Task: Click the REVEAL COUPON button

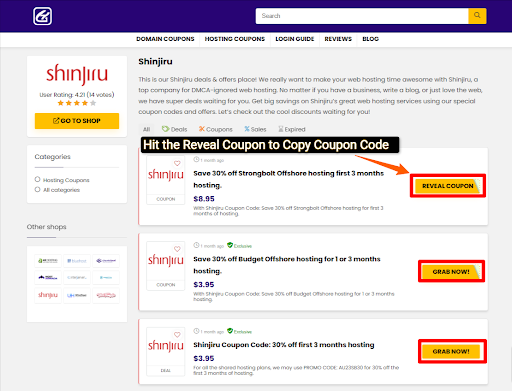Action: [448, 186]
